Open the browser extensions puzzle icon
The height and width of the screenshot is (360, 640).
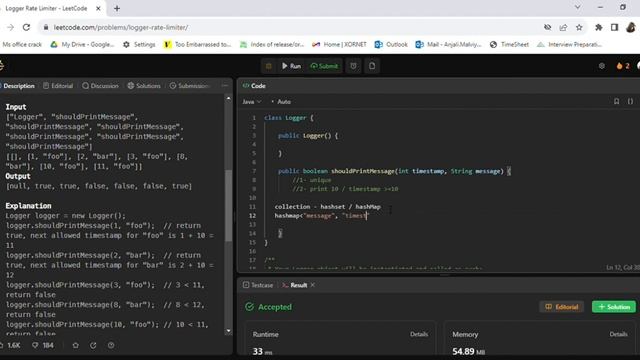[598, 27]
